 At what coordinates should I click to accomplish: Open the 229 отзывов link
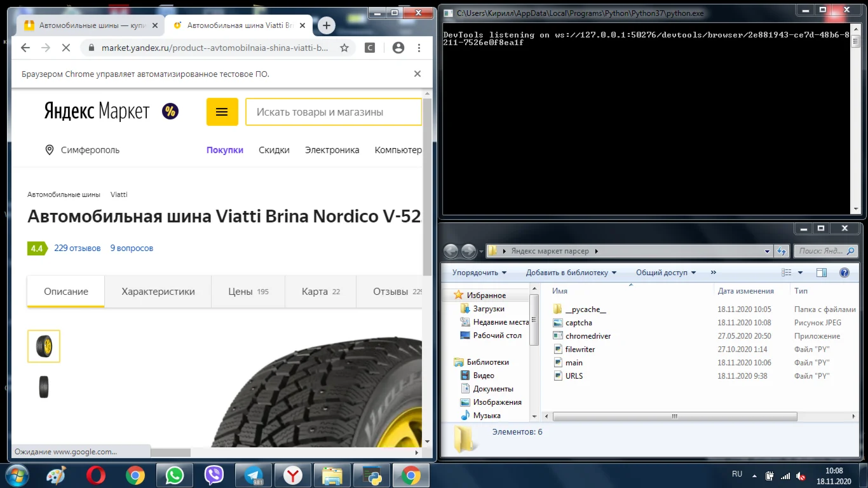click(x=78, y=248)
